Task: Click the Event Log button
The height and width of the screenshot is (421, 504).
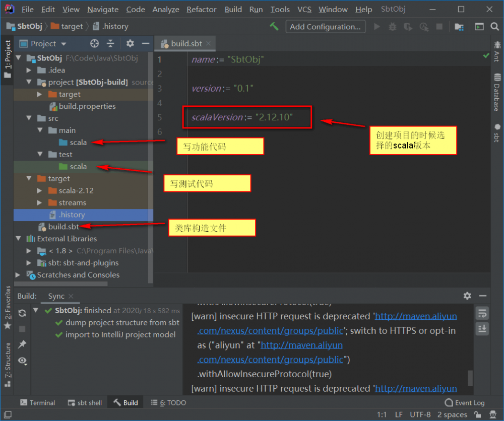Action: point(464,402)
